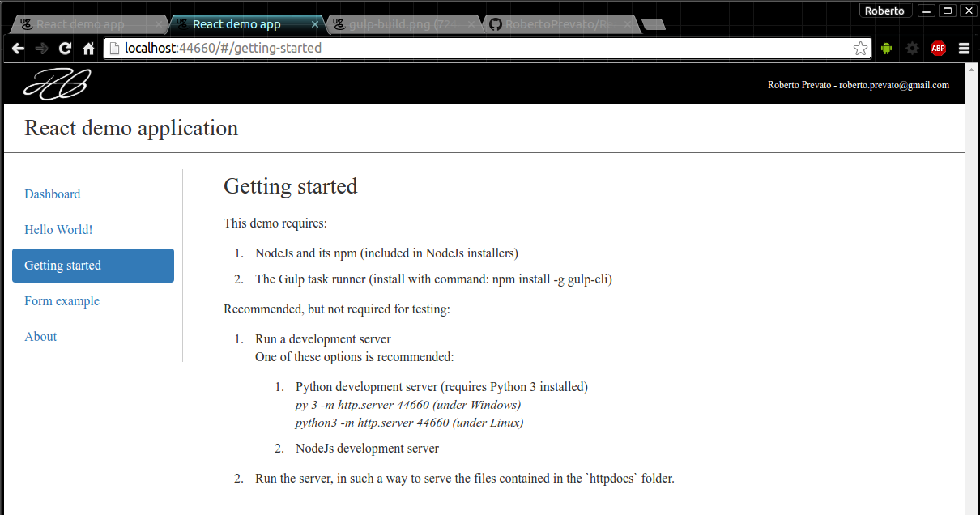Click the signature logo in header
Screen dimensions: 980x515
(57, 84)
